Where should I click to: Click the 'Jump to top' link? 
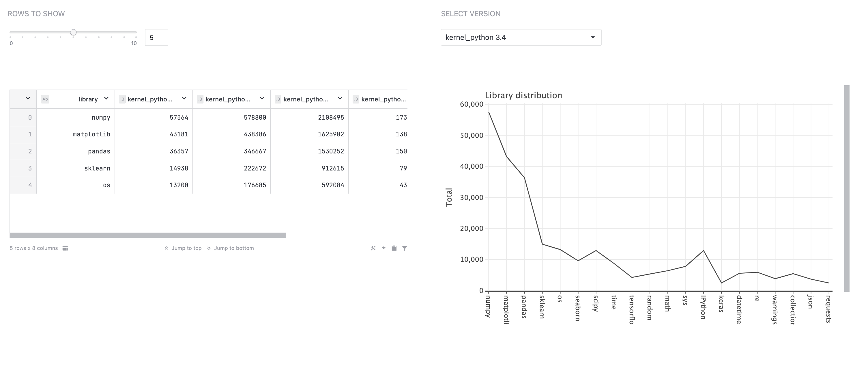(x=186, y=248)
